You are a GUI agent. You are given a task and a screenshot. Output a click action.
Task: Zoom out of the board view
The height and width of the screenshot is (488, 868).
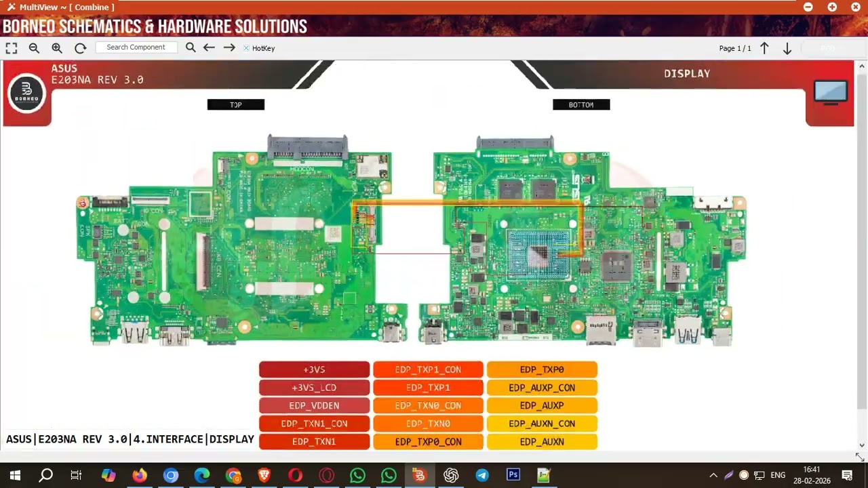pos(34,48)
